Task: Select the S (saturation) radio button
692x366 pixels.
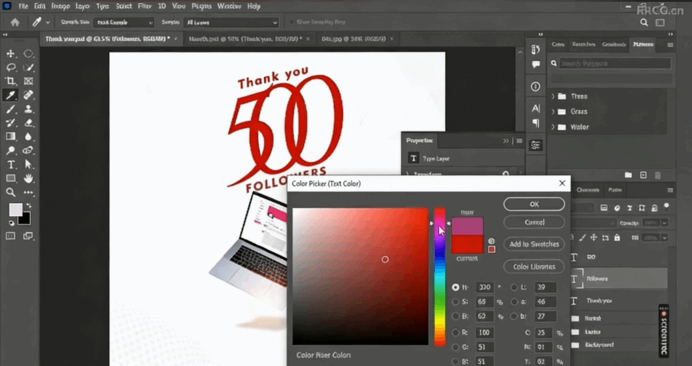Action: 455,302
